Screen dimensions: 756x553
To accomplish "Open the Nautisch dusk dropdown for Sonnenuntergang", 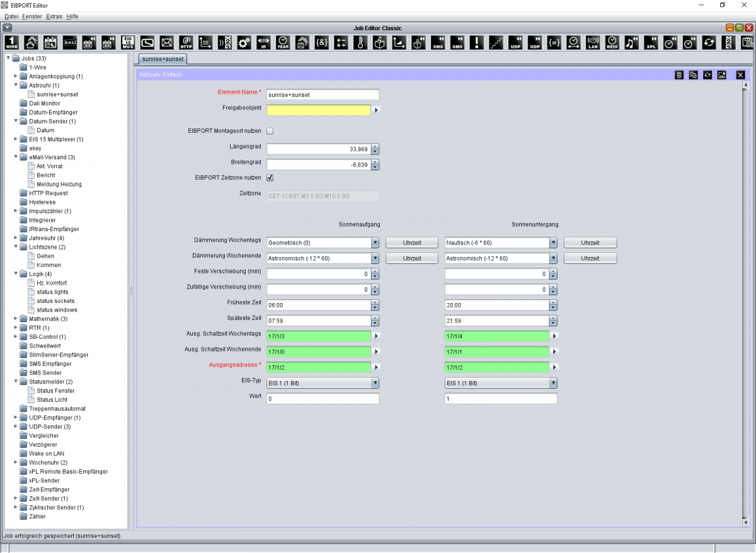I will 553,242.
